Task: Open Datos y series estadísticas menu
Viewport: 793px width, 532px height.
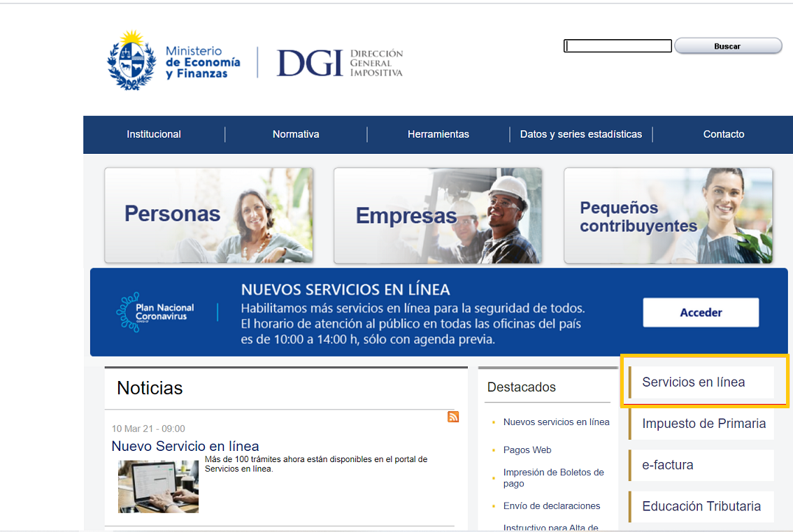Action: (x=581, y=134)
